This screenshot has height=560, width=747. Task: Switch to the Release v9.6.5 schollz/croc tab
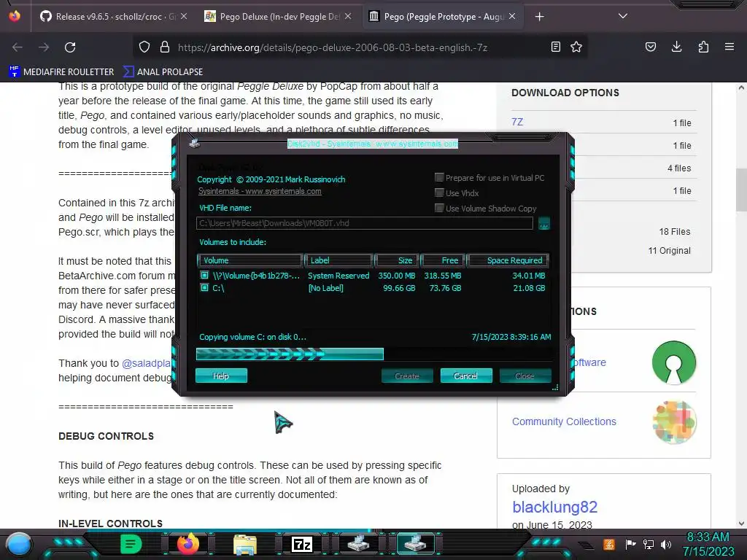tap(109, 17)
